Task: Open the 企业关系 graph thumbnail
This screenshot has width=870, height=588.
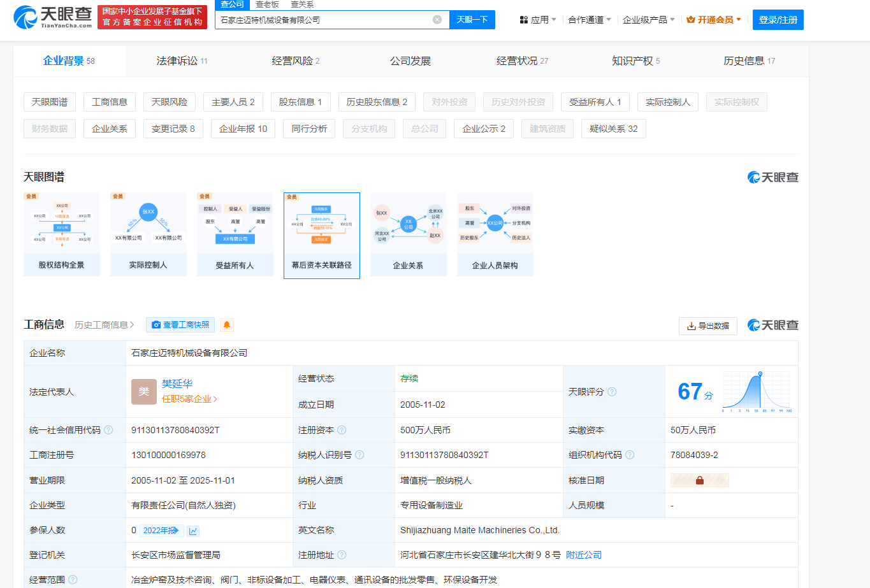Action: click(x=409, y=234)
